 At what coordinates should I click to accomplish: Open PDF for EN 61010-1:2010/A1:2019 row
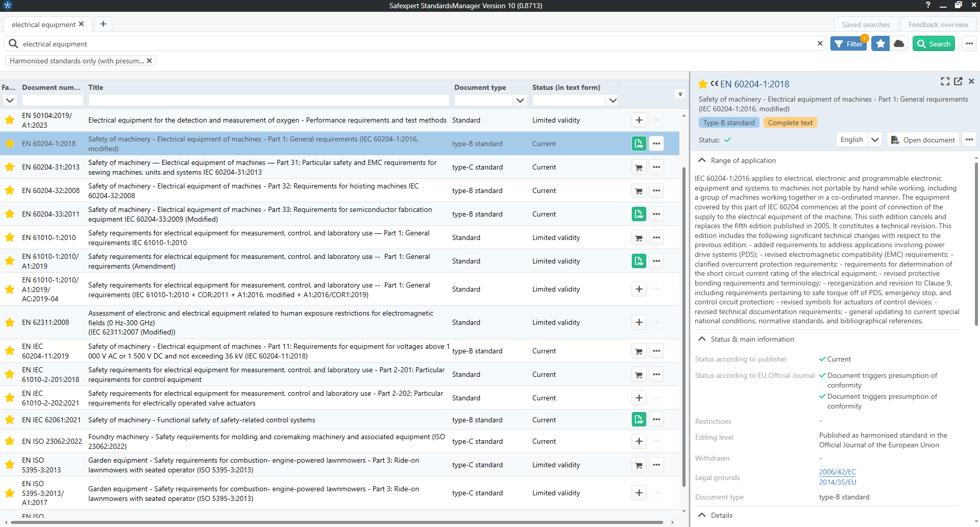point(639,261)
